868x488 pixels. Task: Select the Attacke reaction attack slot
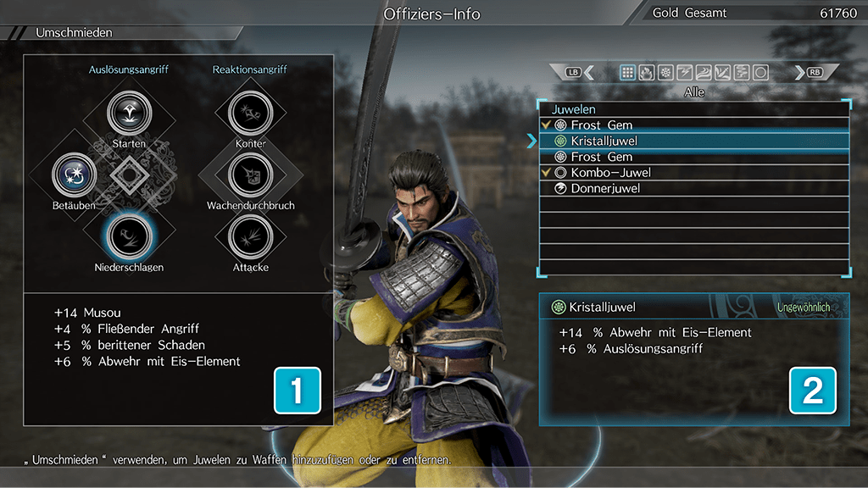point(250,237)
